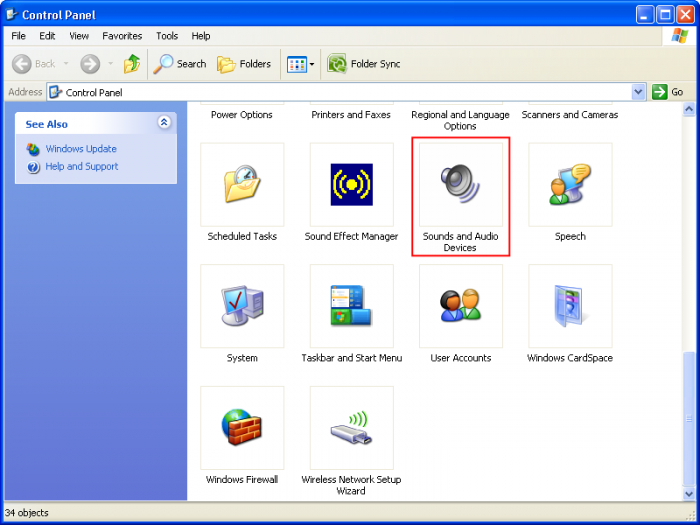700x525 pixels.
Task: Click the vertical scrollbar down arrow
Action: (689, 493)
